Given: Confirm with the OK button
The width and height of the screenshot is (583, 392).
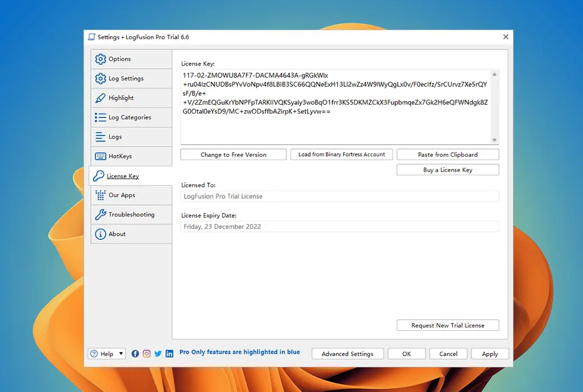Looking at the screenshot, I should point(406,354).
